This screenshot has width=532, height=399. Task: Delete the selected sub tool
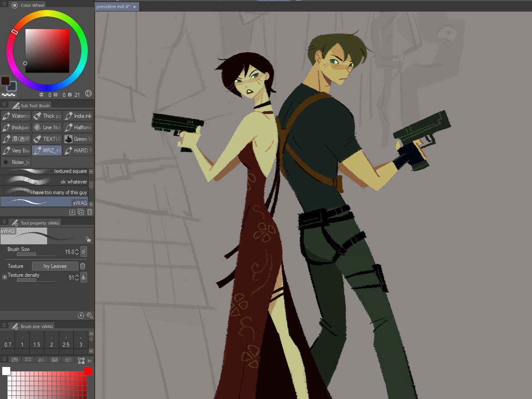pos(90,212)
